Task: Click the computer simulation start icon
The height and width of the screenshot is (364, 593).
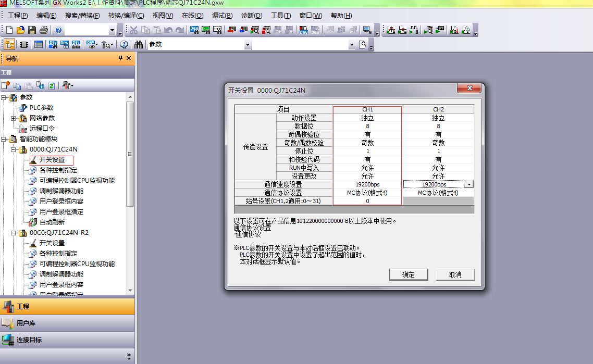Action: [x=366, y=30]
